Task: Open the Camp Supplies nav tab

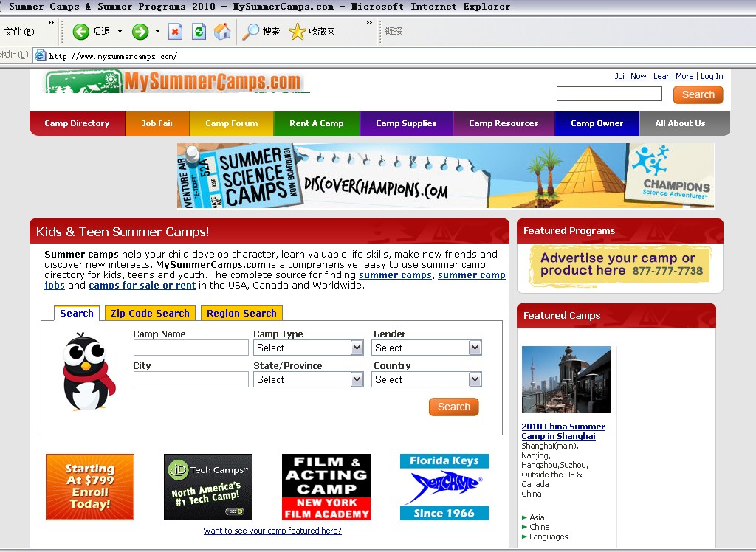Action: click(x=407, y=123)
